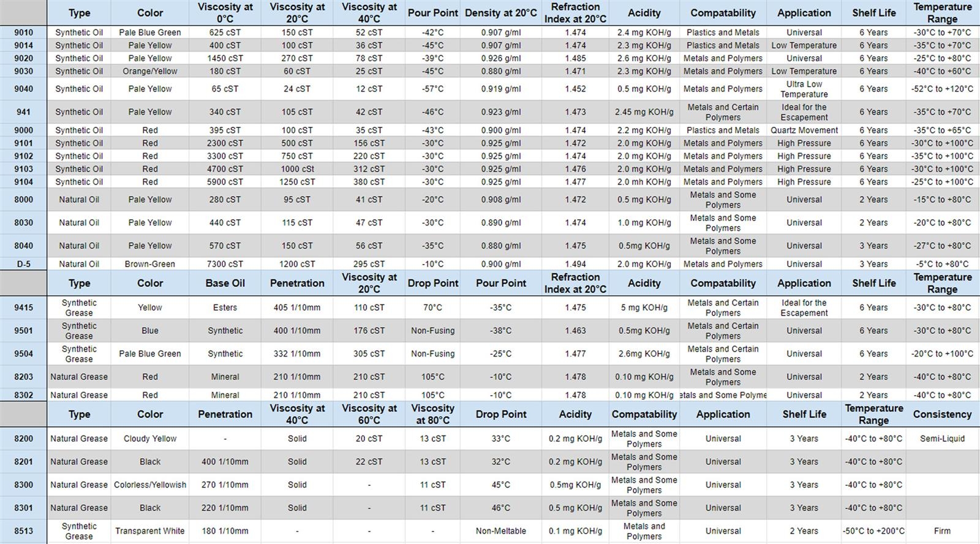Image resolution: width=980 pixels, height=544 pixels.
Task: Pick the row header 9030
Action: tap(23, 71)
